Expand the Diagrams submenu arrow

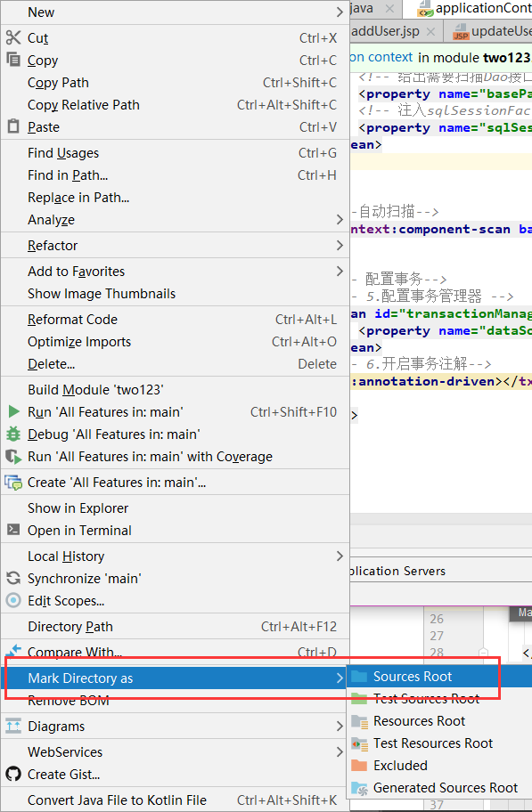pos(340,726)
